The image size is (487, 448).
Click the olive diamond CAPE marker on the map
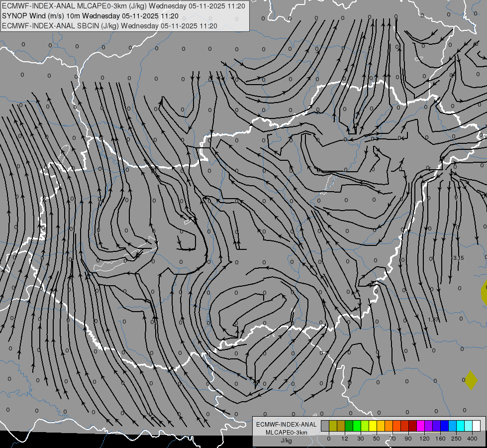(x=471, y=380)
